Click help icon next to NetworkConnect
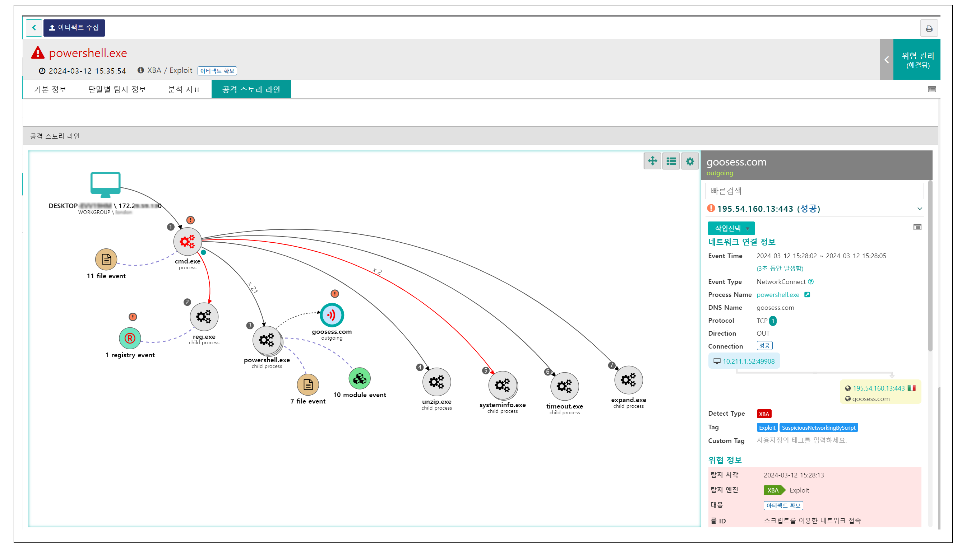The image size is (971, 560). pos(811,281)
